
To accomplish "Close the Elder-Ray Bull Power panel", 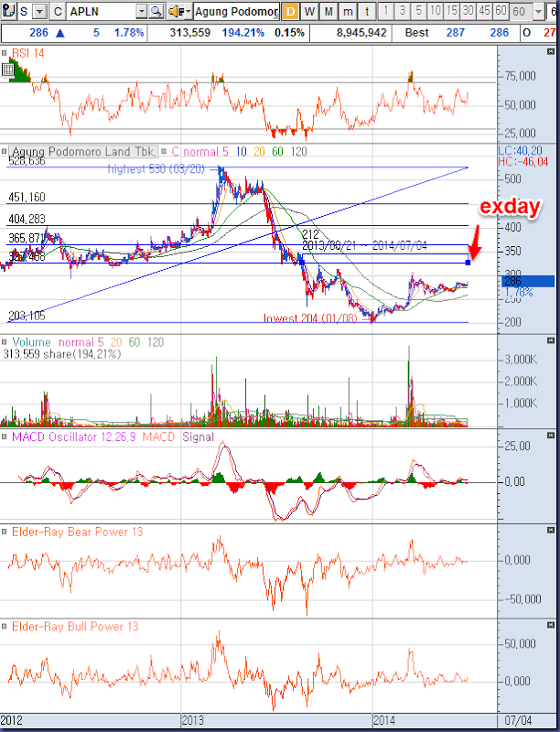I will (x=551, y=625).
